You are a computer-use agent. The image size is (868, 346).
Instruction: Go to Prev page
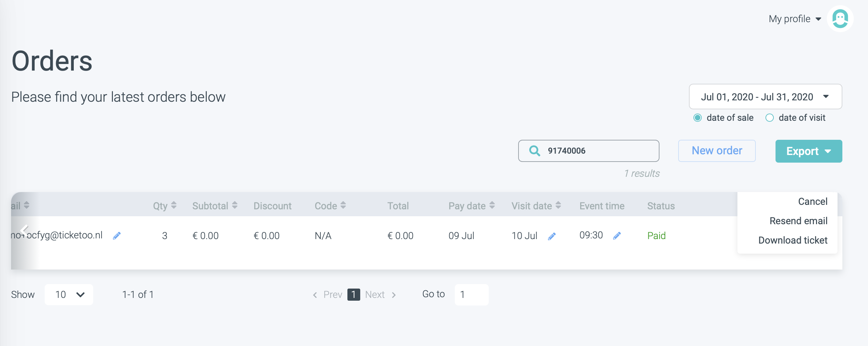tap(328, 294)
